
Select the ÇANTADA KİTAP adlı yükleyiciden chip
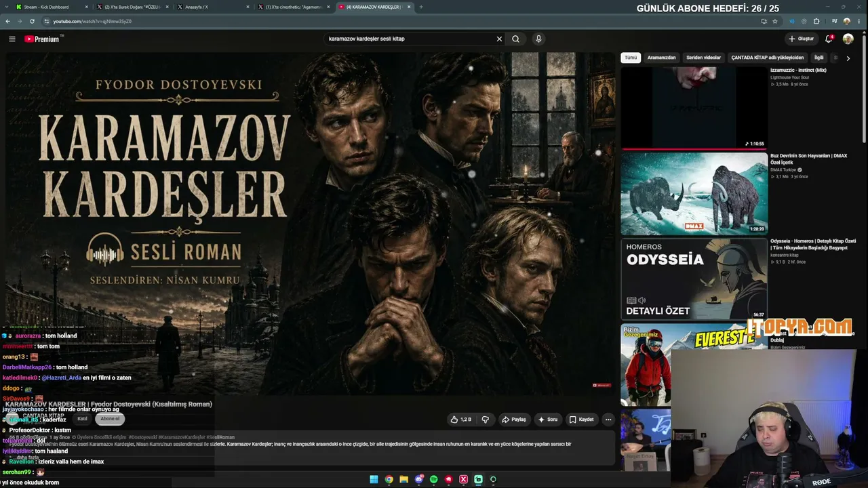point(767,58)
